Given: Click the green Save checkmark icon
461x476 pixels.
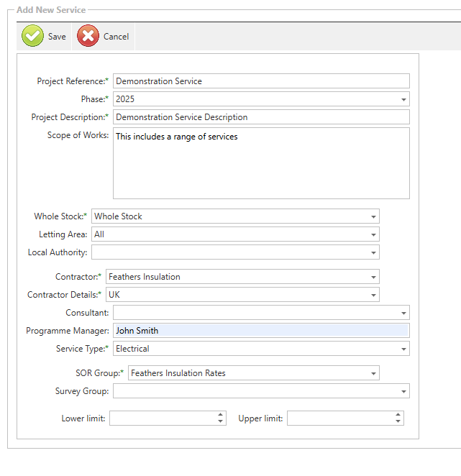Looking at the screenshot, I should coord(33,36).
